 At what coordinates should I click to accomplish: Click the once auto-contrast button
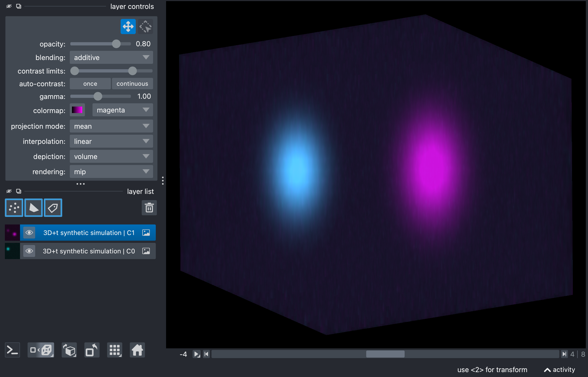tap(90, 84)
